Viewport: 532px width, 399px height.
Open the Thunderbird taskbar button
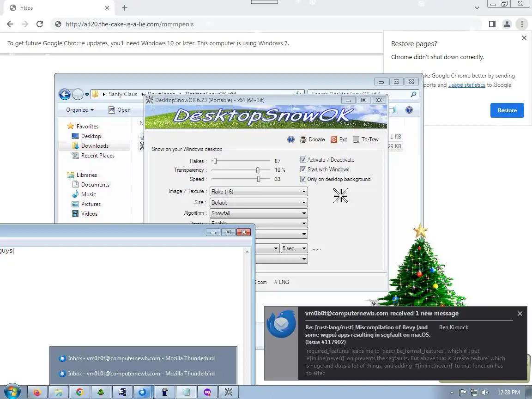[x=143, y=392]
